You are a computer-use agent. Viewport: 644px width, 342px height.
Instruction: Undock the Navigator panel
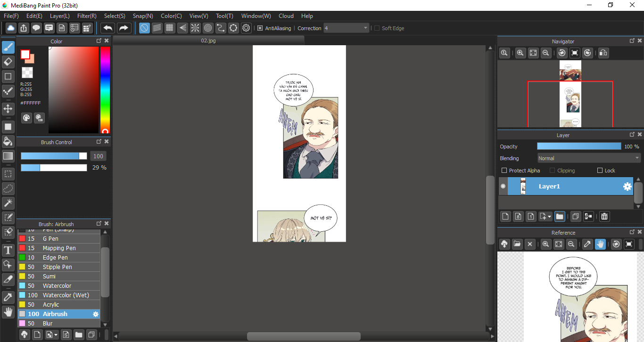[x=632, y=41]
